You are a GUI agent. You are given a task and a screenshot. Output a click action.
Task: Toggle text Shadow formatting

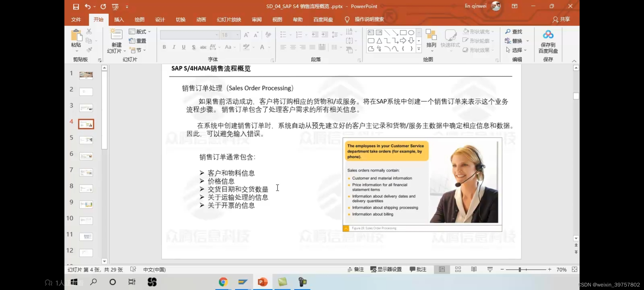193,47
